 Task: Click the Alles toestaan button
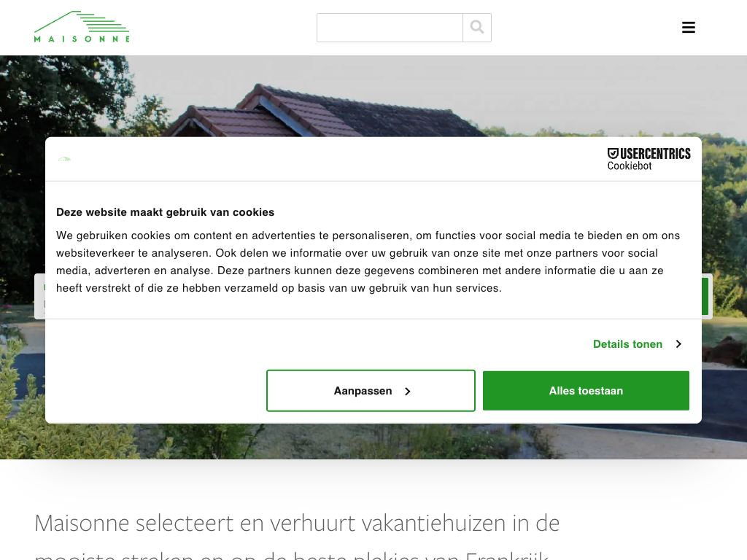586,391
